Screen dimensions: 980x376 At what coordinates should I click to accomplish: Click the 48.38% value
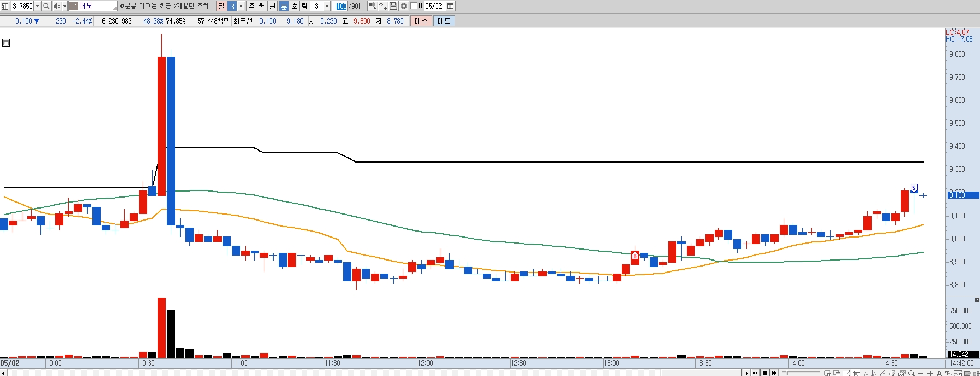point(153,21)
